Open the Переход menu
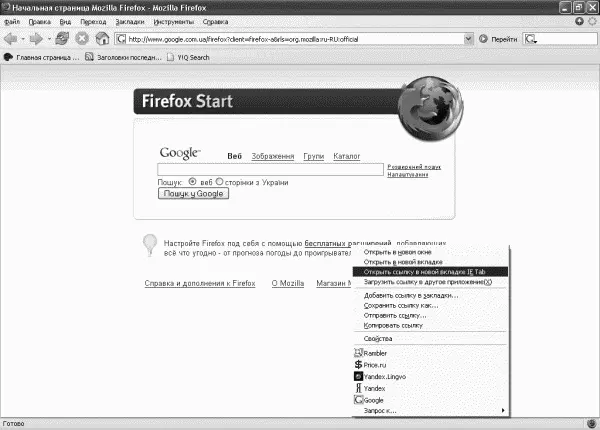The image size is (600, 430). click(93, 22)
